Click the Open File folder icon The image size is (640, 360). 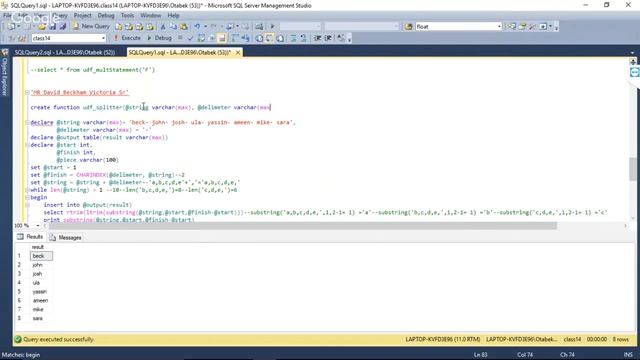42,27
